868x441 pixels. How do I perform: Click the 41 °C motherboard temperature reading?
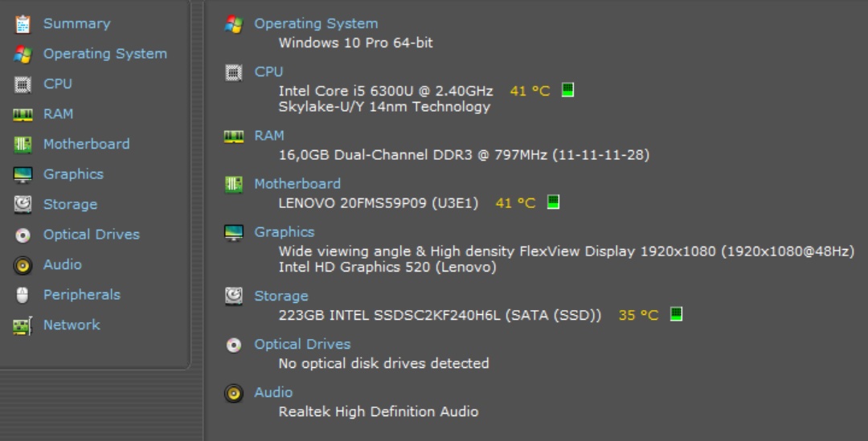[x=515, y=203]
